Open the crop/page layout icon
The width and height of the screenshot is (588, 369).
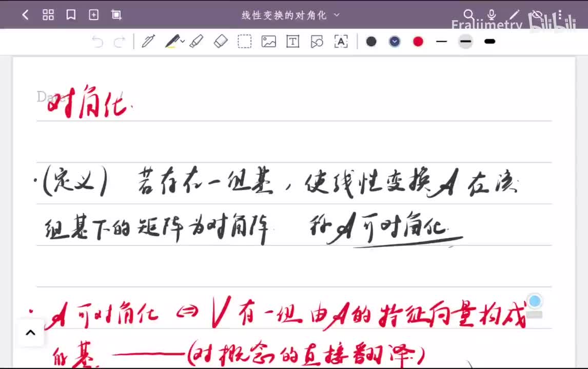[x=116, y=15]
